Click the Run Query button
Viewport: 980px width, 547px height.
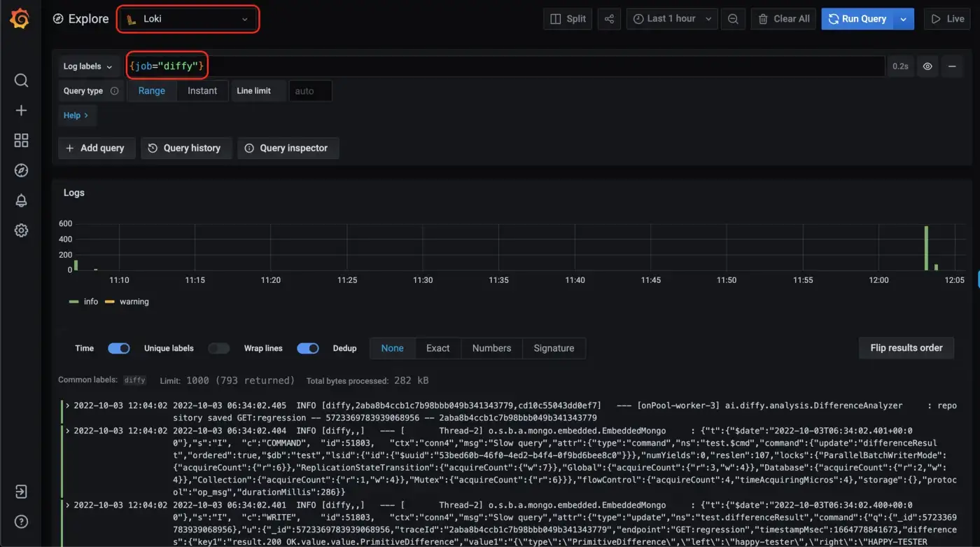(x=857, y=19)
